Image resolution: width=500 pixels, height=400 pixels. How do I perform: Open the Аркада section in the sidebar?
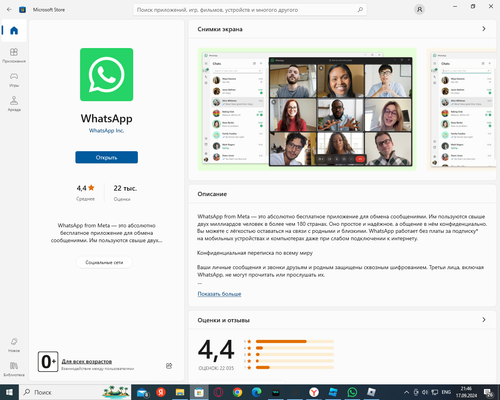click(14, 104)
